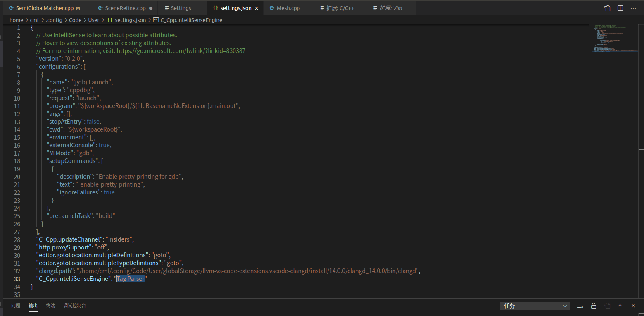Screen dimensions: 644x316
Task: Place cursor on selected "Tag Parser" value
Action: pyautogui.click(x=131, y=279)
